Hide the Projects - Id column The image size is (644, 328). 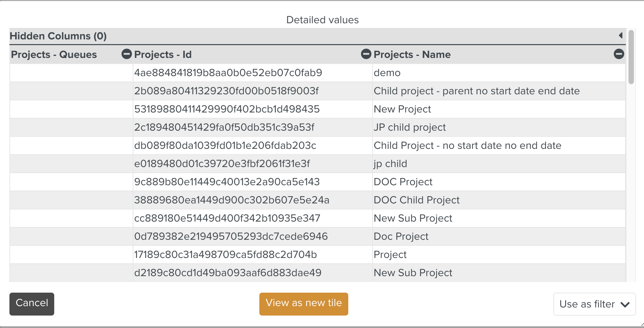tap(366, 54)
